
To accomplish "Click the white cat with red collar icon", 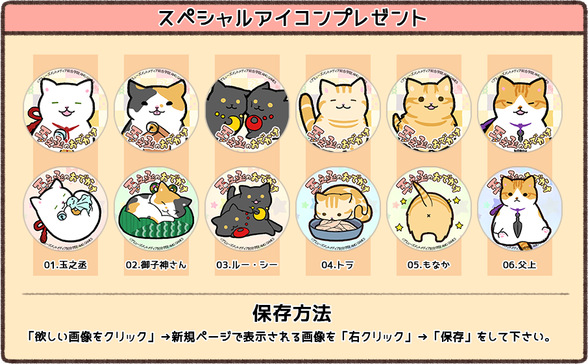I will [66, 110].
